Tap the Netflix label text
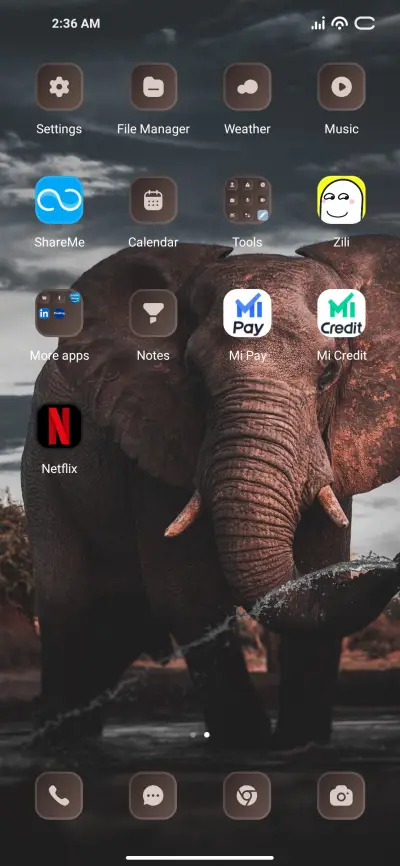This screenshot has width=400, height=866. (59, 469)
